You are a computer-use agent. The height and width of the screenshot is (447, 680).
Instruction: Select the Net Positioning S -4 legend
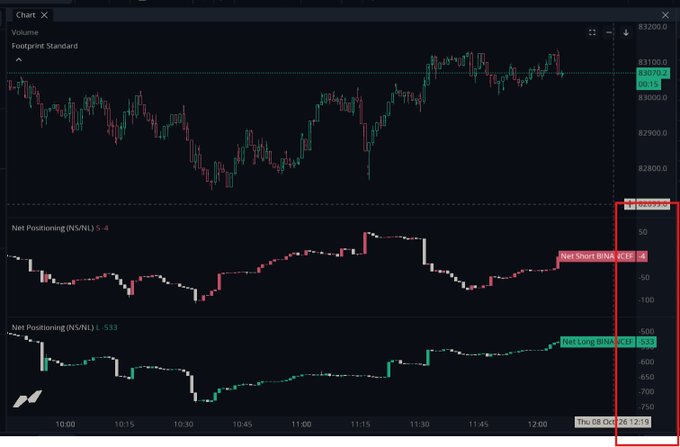60,228
